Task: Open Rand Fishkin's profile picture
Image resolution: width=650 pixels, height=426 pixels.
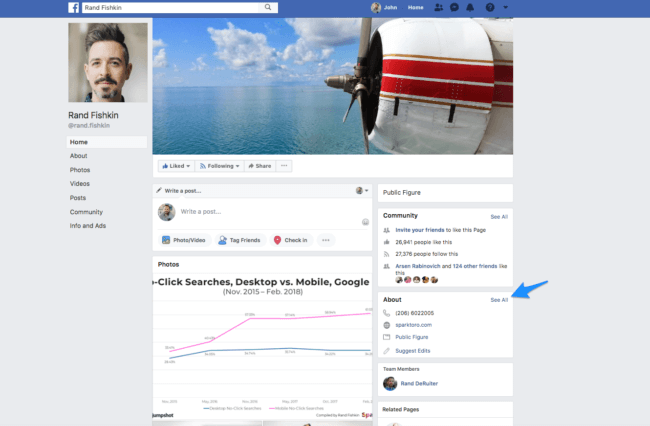Action: (108, 63)
